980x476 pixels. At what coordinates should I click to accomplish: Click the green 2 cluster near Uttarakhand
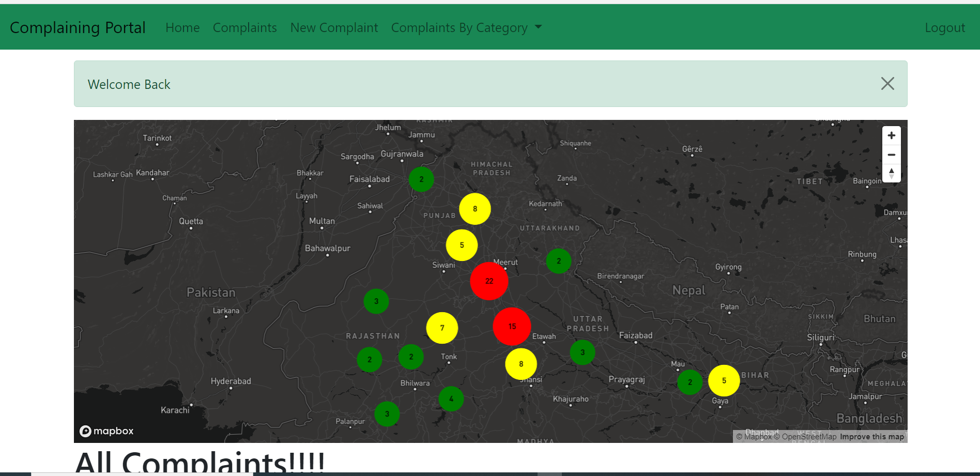click(558, 261)
